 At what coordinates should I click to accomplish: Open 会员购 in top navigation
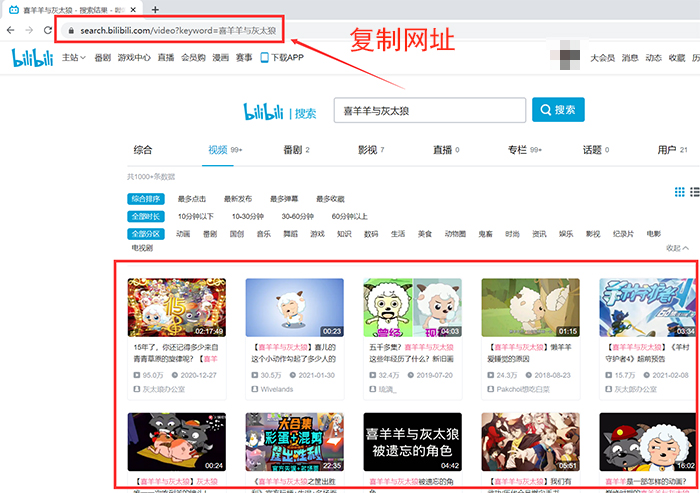[193, 58]
